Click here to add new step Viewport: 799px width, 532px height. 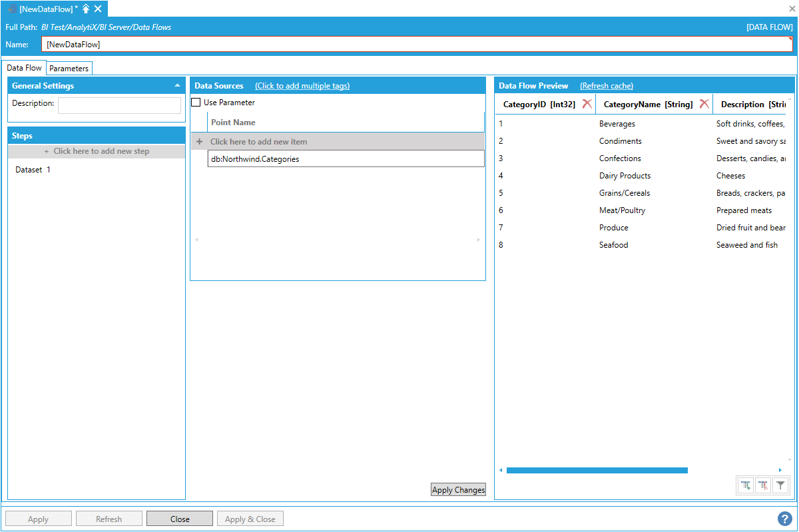coord(97,151)
